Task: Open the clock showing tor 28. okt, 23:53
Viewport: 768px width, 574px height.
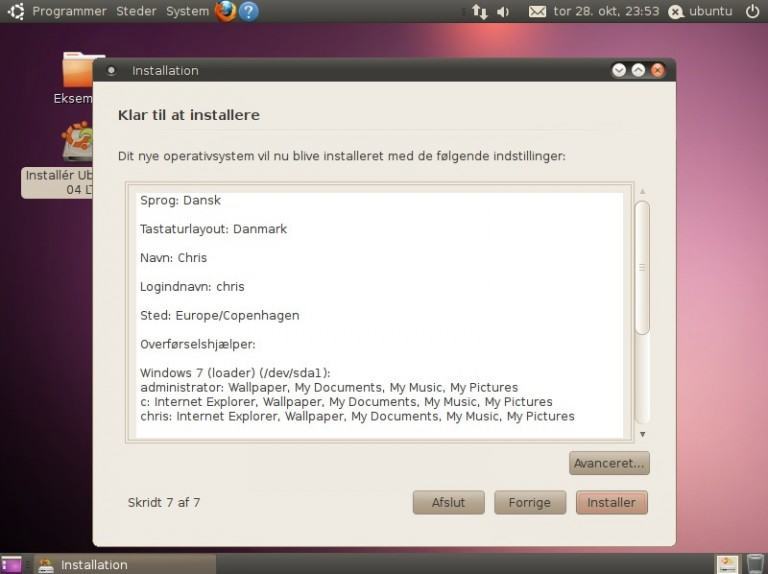Action: (x=606, y=11)
